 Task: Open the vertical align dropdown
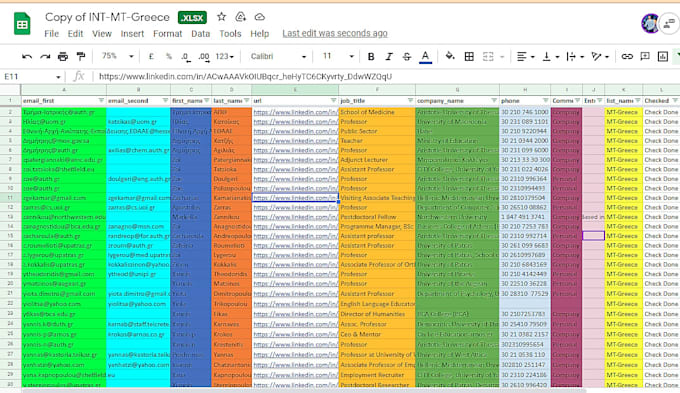[x=550, y=56]
